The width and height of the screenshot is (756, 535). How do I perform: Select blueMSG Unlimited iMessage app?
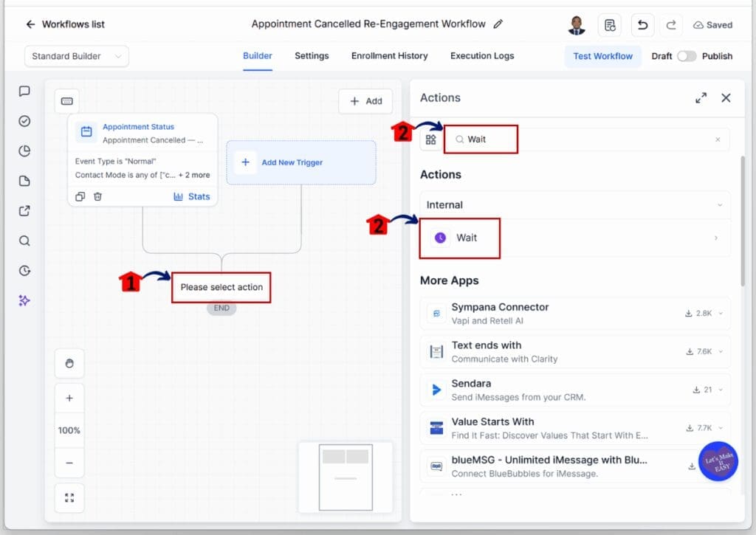pyautogui.click(x=574, y=466)
